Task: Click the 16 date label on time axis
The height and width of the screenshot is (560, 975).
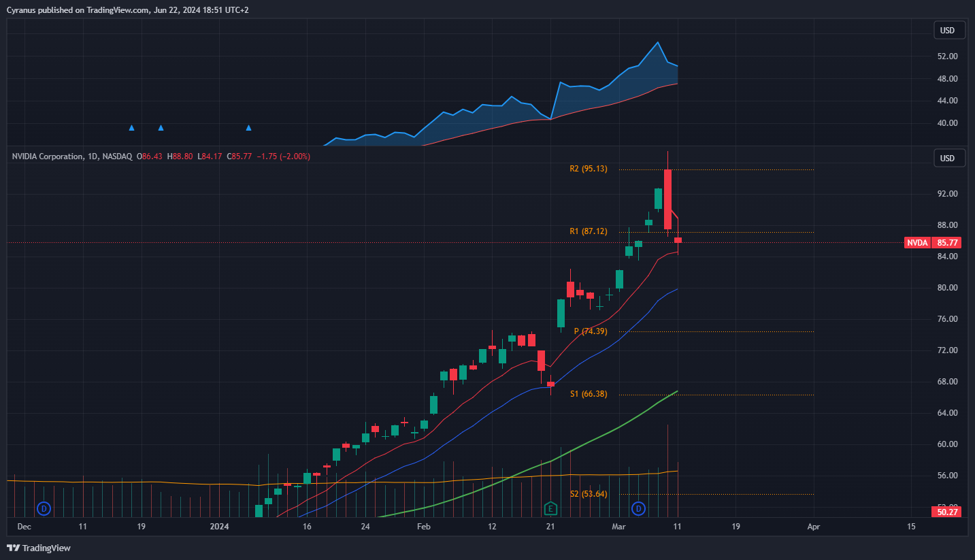Action: pyautogui.click(x=307, y=527)
